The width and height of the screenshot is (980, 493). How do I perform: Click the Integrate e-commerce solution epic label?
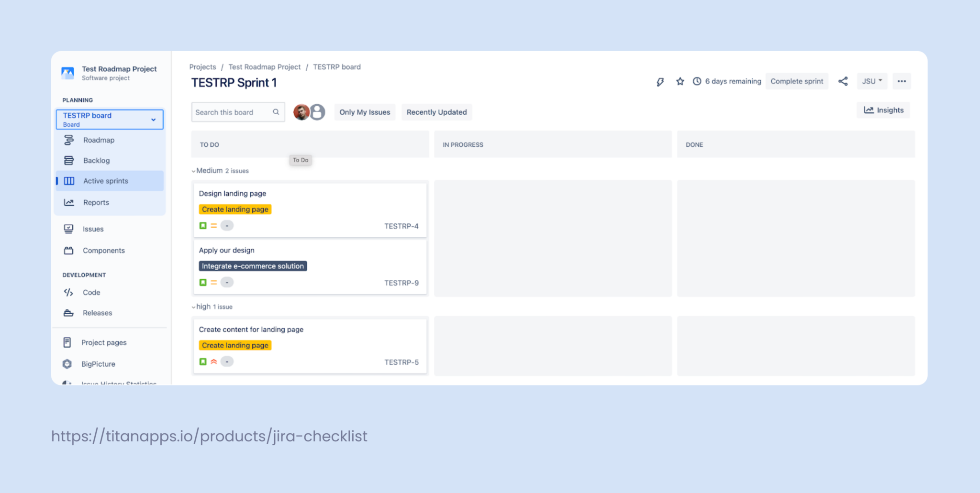tap(253, 266)
